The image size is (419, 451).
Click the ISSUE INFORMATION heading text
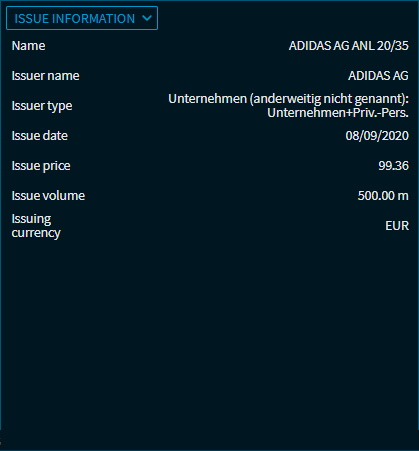tap(75, 18)
